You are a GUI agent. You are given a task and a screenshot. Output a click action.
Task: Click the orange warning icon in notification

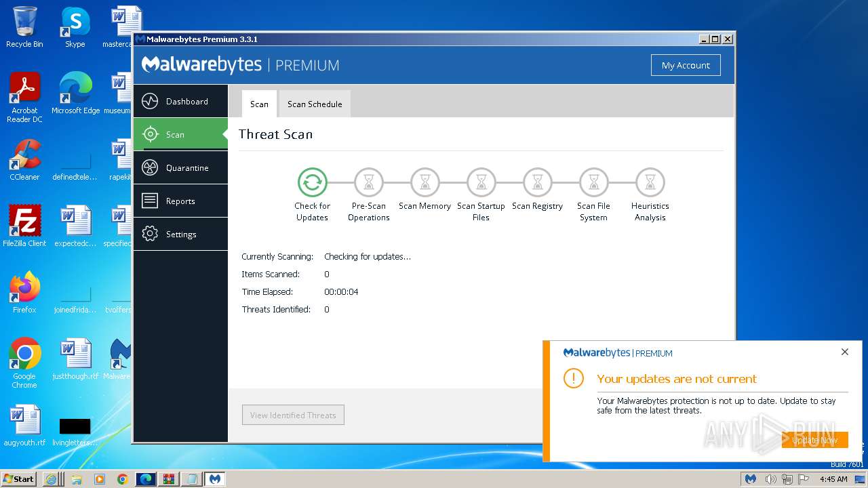pos(574,378)
